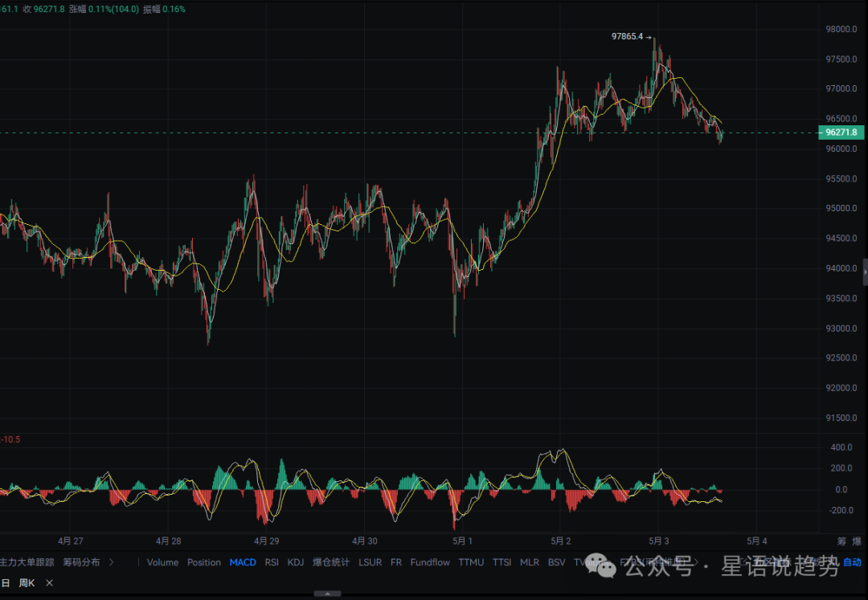Click the 91500.0 price axis label

pyautogui.click(x=841, y=418)
